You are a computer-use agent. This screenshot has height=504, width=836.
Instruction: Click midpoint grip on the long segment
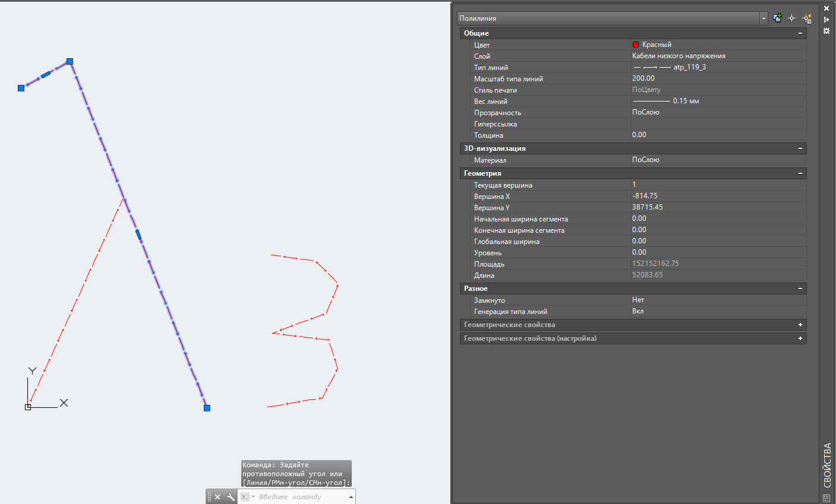(138, 234)
